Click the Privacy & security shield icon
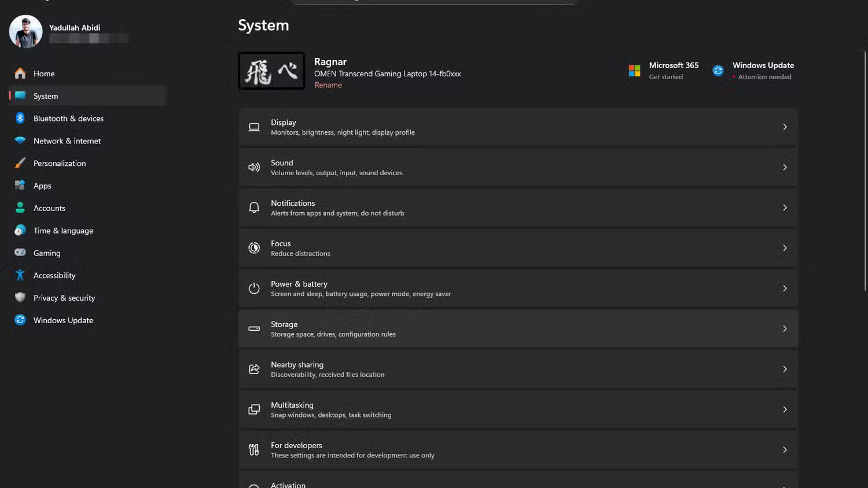This screenshot has height=488, width=868. click(20, 297)
